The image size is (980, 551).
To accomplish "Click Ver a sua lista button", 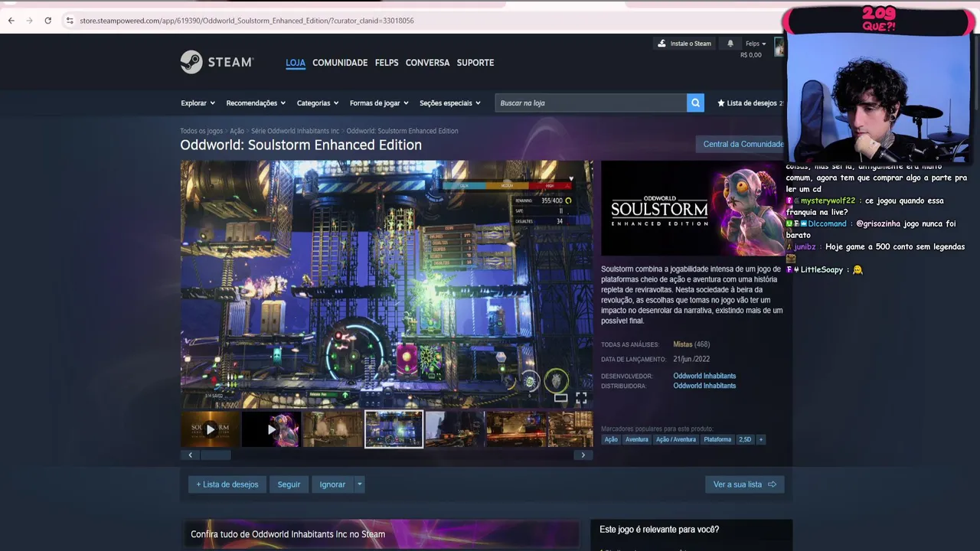I will [744, 484].
